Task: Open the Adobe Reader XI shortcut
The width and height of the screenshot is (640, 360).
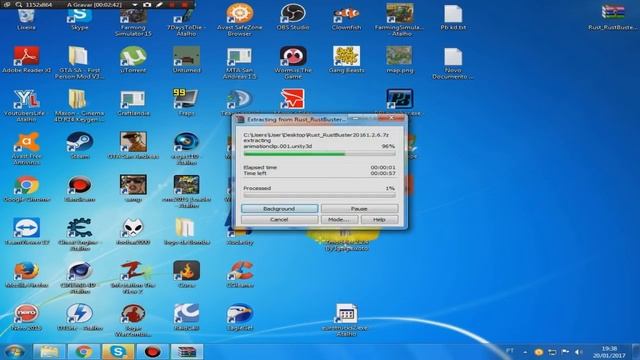Action: click(x=27, y=60)
